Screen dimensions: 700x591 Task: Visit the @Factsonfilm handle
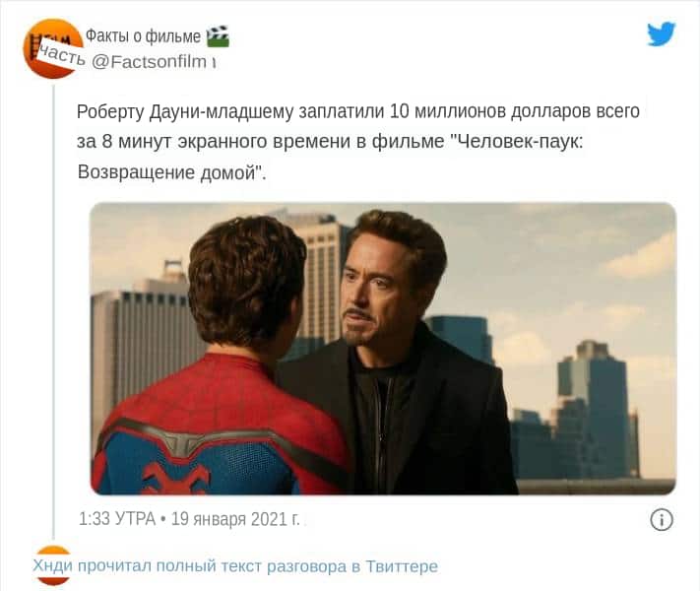pyautogui.click(x=149, y=62)
